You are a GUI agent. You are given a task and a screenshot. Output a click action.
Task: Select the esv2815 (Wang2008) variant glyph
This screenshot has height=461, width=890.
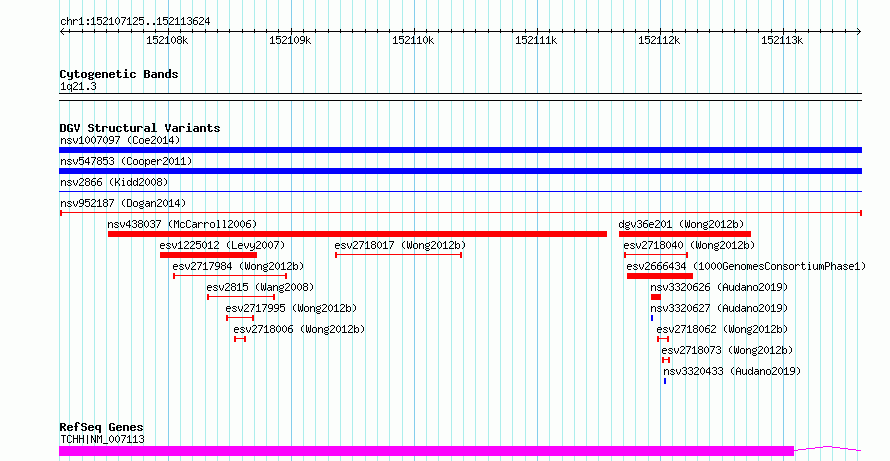241,297
